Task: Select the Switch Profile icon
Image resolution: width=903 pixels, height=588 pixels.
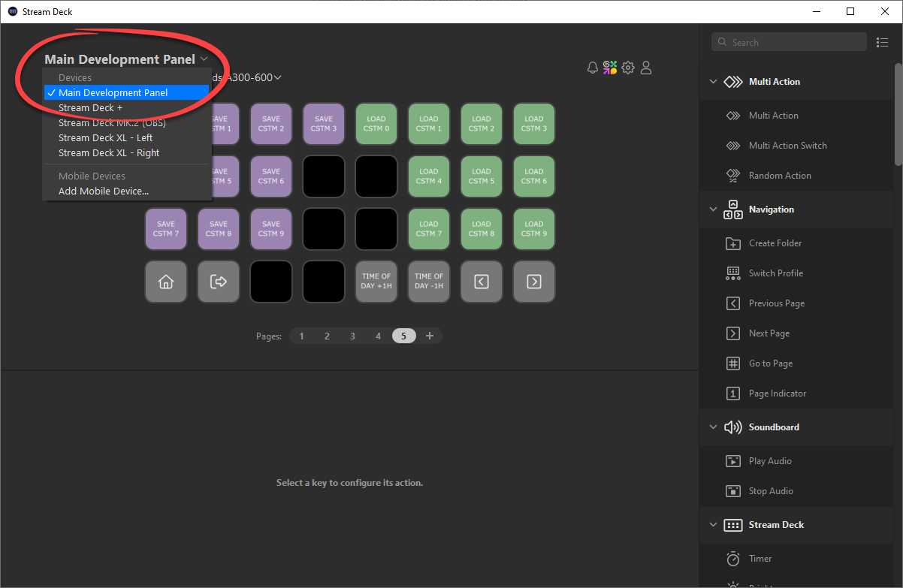Action: tap(733, 273)
